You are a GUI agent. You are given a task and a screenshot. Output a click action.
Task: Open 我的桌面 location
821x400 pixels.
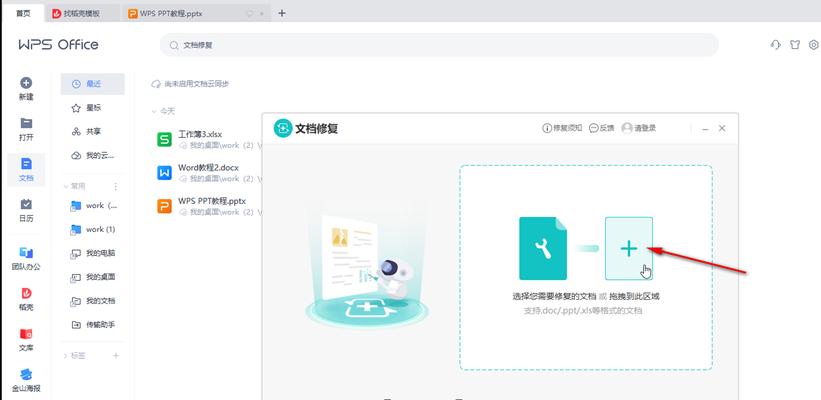tap(93, 277)
